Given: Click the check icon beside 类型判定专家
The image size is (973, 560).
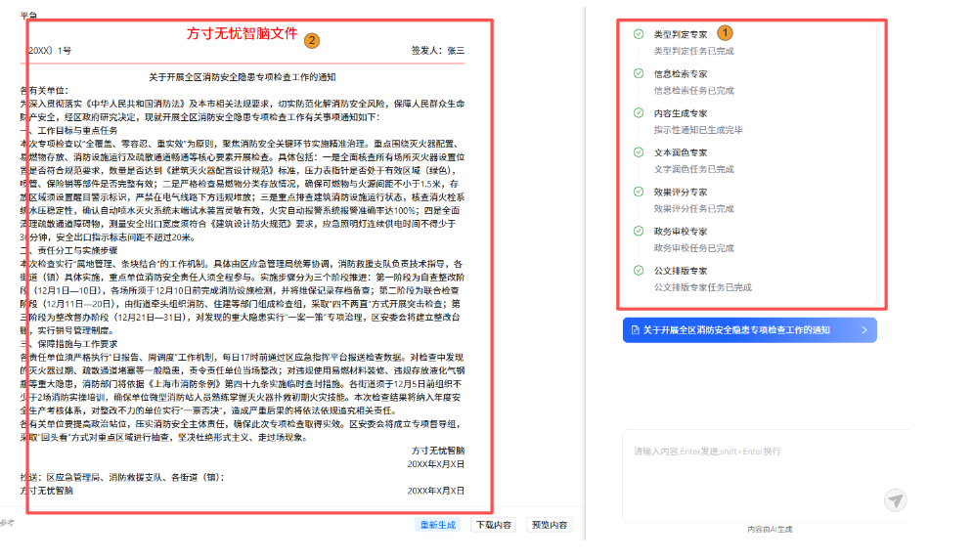Looking at the screenshot, I should point(639,34).
